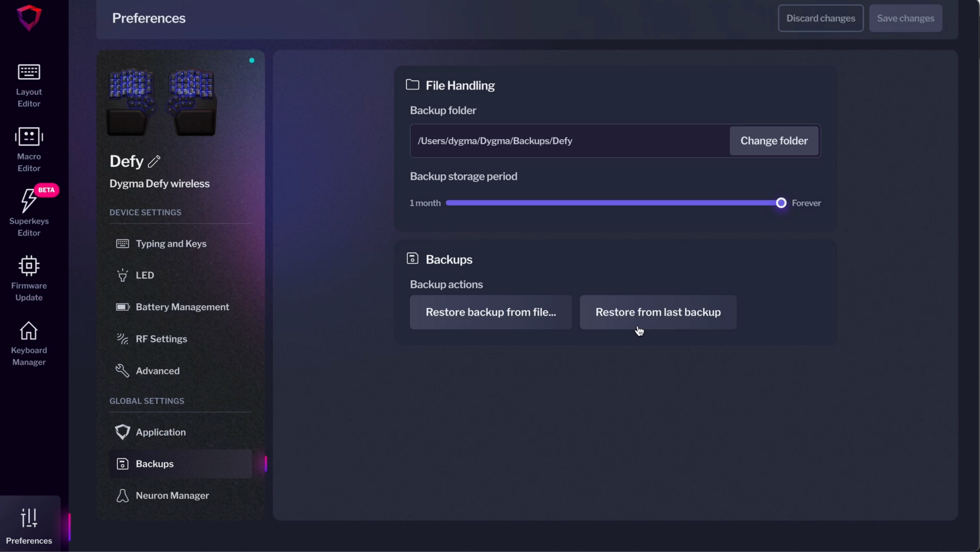The image size is (980, 552).
Task: Open Advanced device settings
Action: tap(157, 371)
